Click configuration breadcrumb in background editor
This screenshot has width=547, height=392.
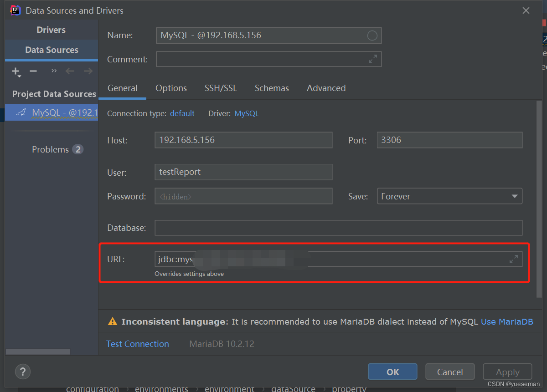[93, 389]
